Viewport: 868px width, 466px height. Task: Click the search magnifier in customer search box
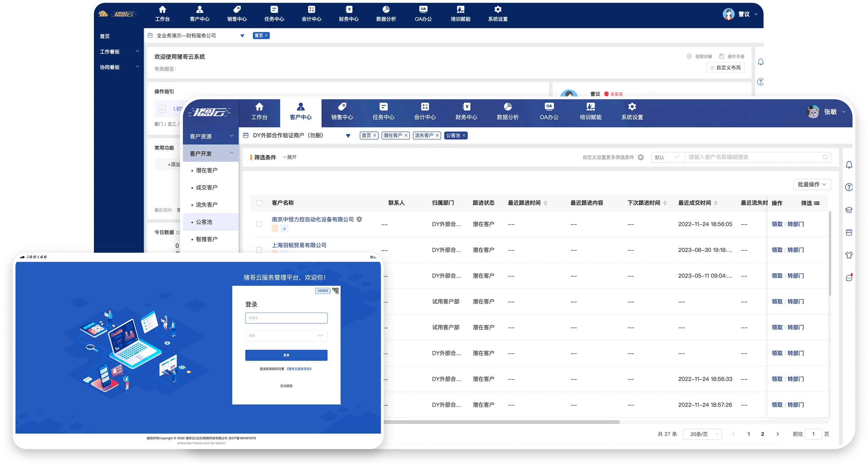pyautogui.click(x=825, y=157)
